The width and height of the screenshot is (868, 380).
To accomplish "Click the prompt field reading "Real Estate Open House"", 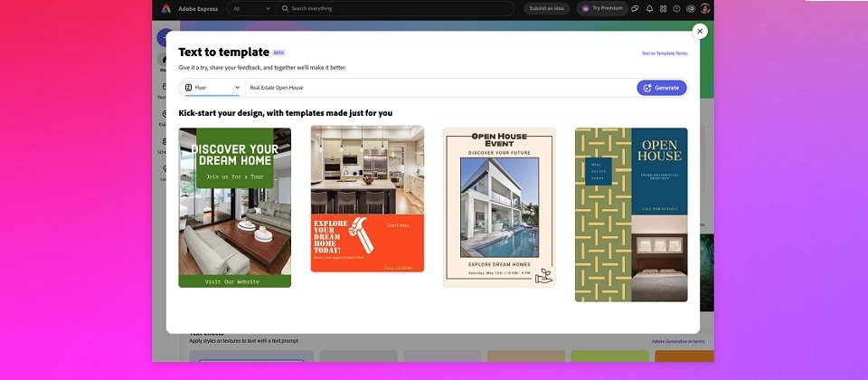I will pos(440,88).
